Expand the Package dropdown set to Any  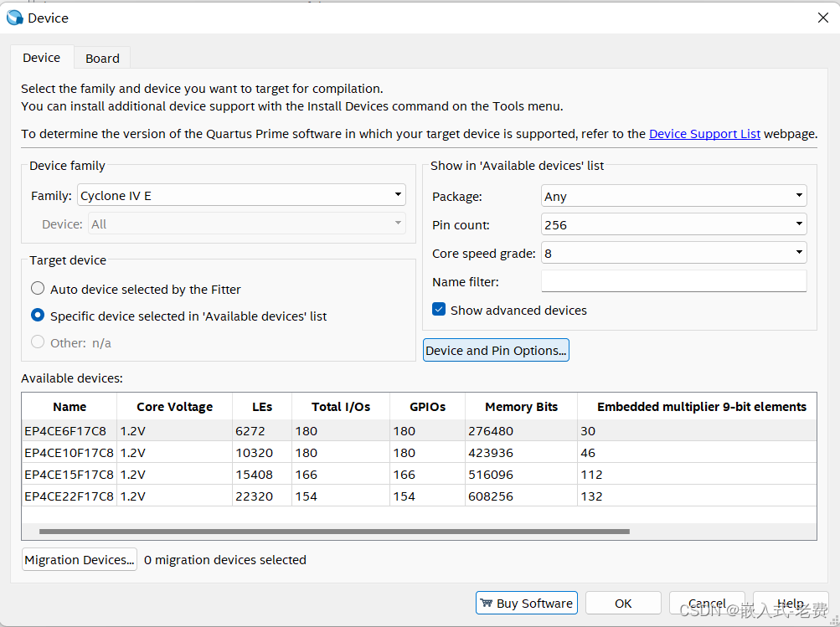tap(673, 197)
